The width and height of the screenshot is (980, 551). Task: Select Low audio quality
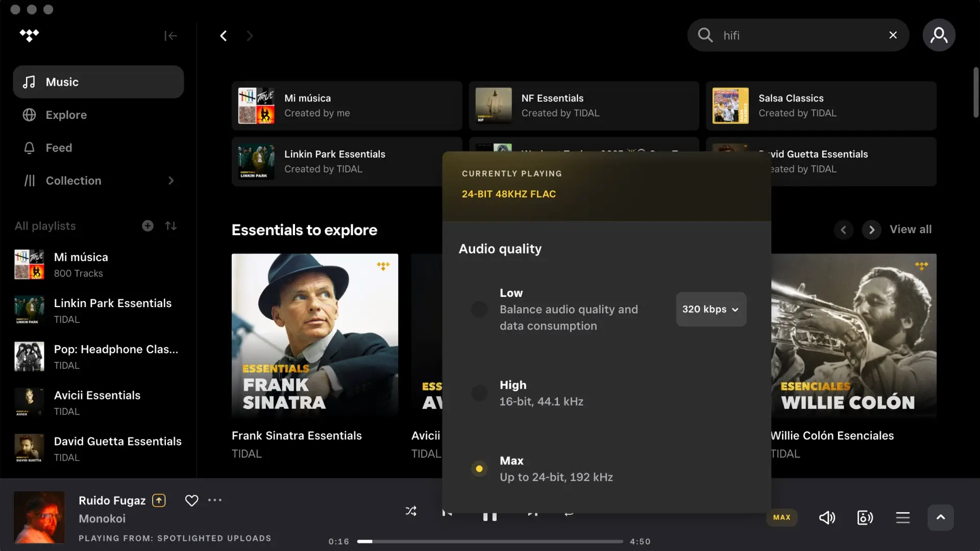(x=479, y=309)
